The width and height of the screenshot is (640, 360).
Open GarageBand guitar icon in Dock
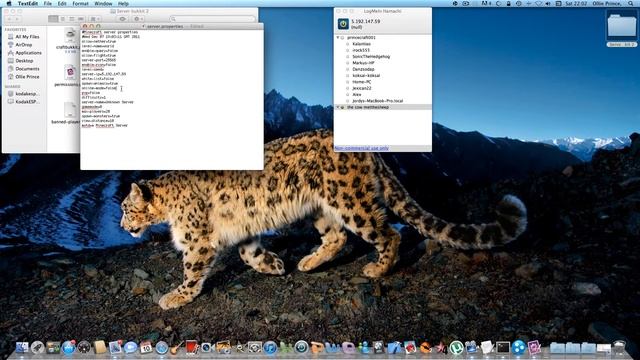tap(177, 347)
